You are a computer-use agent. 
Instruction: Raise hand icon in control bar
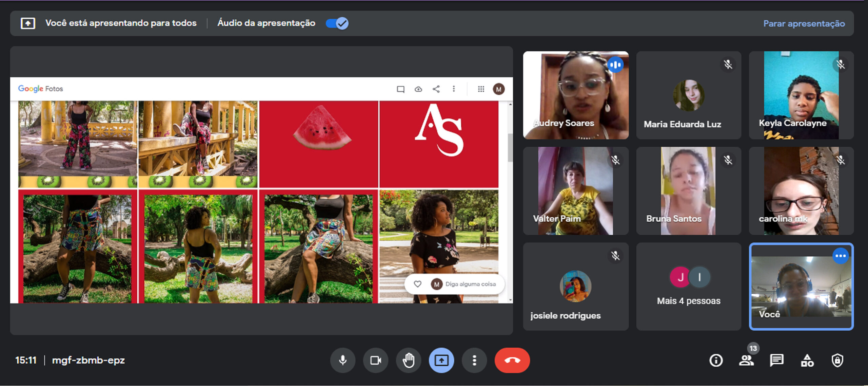coord(408,360)
